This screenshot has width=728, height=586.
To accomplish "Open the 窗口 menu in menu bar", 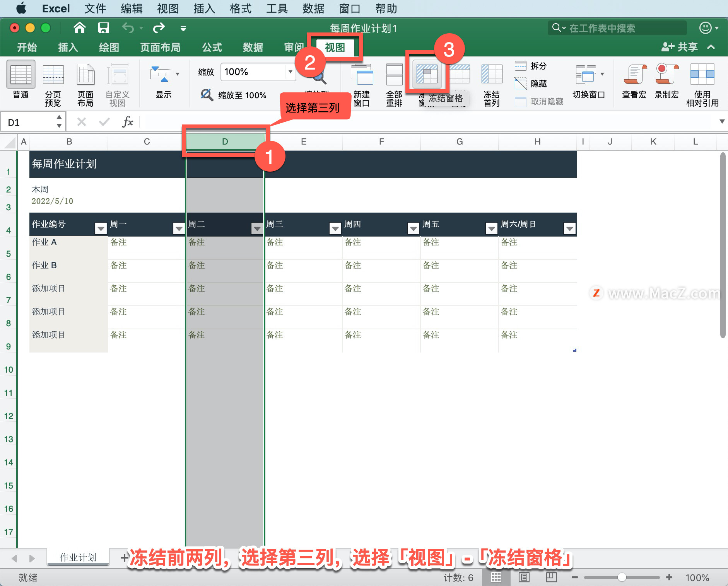I will [x=350, y=9].
